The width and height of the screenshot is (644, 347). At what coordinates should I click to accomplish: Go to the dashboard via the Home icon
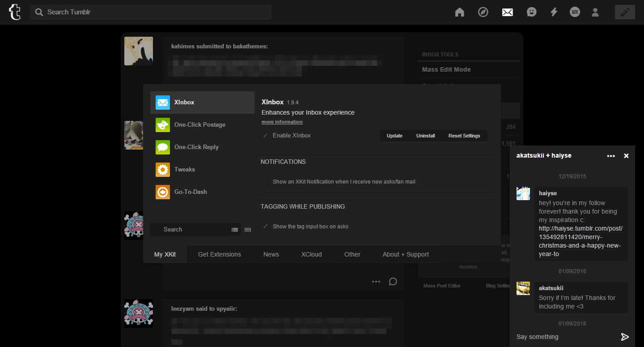click(459, 12)
